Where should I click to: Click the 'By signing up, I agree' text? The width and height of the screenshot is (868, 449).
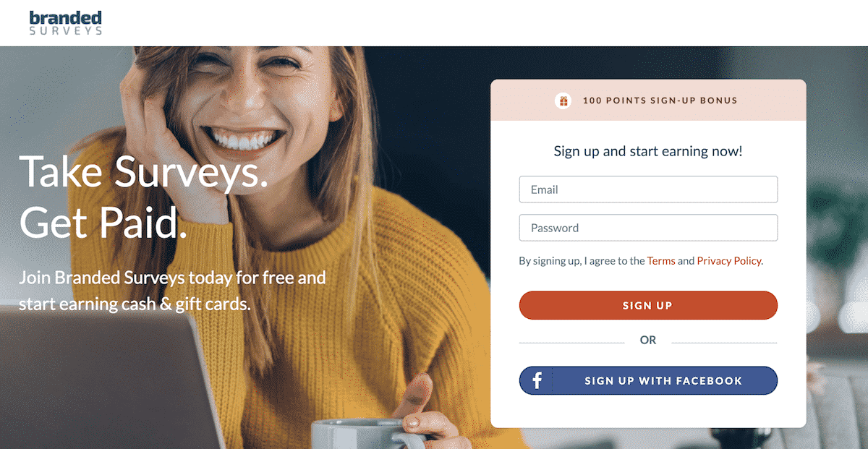[x=582, y=261]
